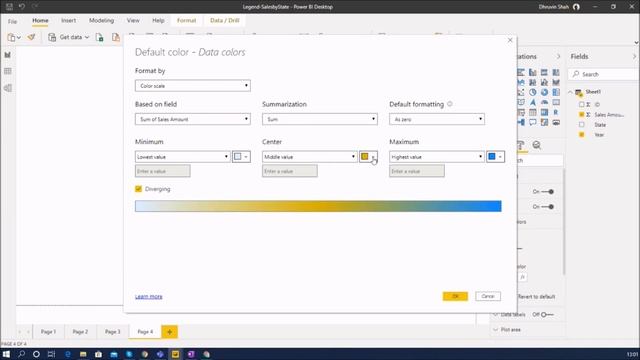640x360 pixels.
Task: Open the Format paint roller pane
Action: point(521,145)
